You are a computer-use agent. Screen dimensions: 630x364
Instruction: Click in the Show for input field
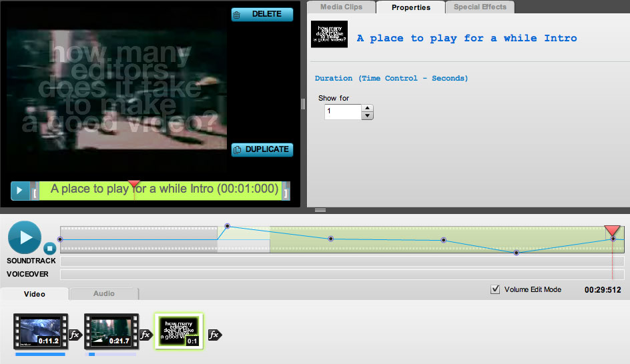[x=342, y=112]
